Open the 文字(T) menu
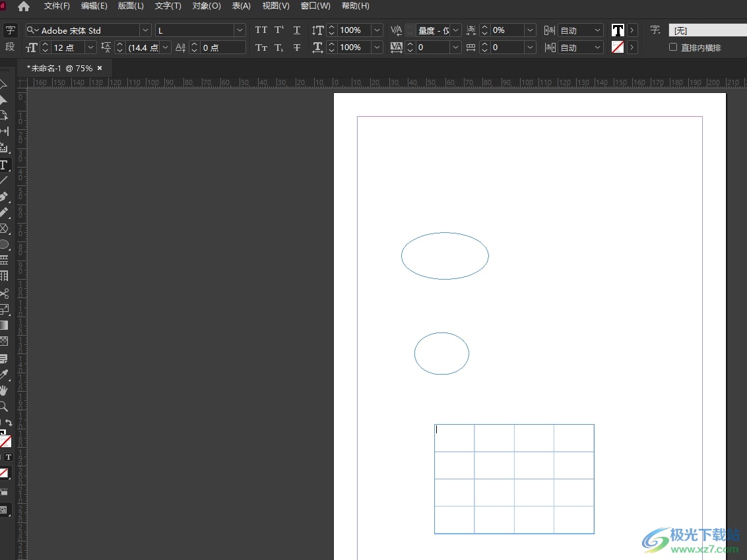 click(168, 6)
